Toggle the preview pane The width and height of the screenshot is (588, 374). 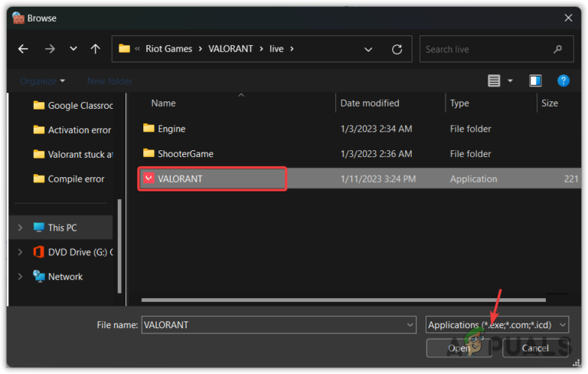[x=535, y=80]
